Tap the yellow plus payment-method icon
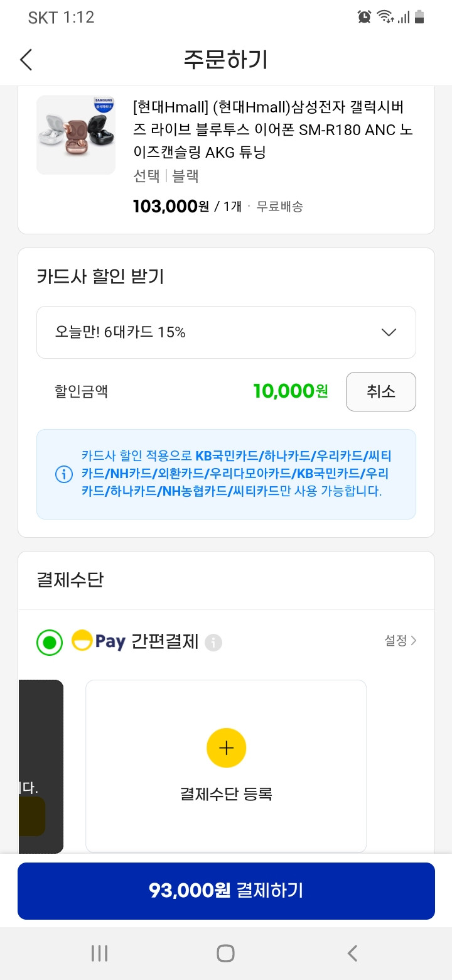The width and height of the screenshot is (452, 980). (226, 748)
